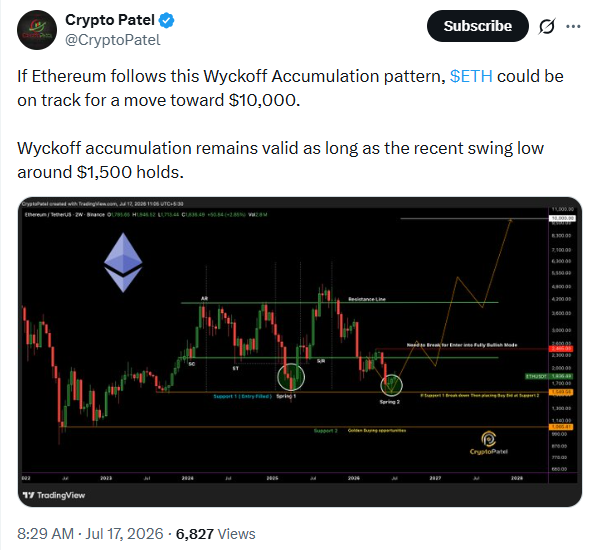Image resolution: width=598 pixels, height=550 pixels.
Task: Open the three-dot more options menu
Action: pyautogui.click(x=573, y=26)
